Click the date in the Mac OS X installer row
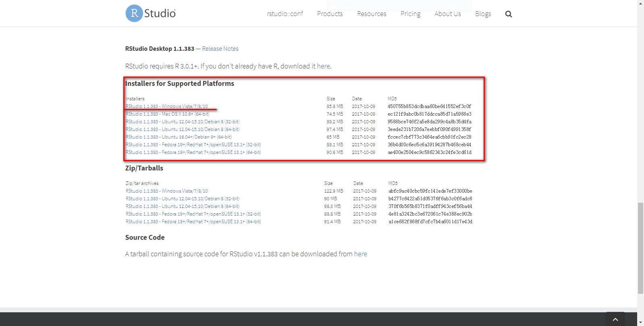This screenshot has height=326, width=644. click(364, 114)
